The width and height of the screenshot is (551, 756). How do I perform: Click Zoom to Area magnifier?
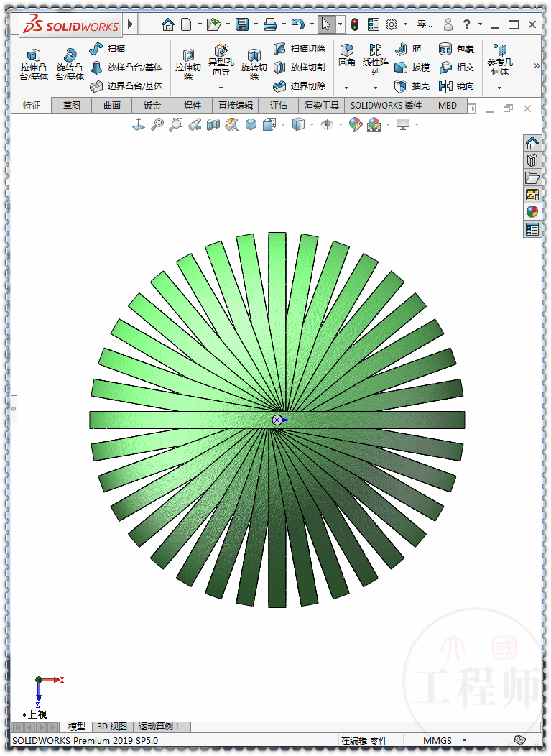pyautogui.click(x=176, y=124)
